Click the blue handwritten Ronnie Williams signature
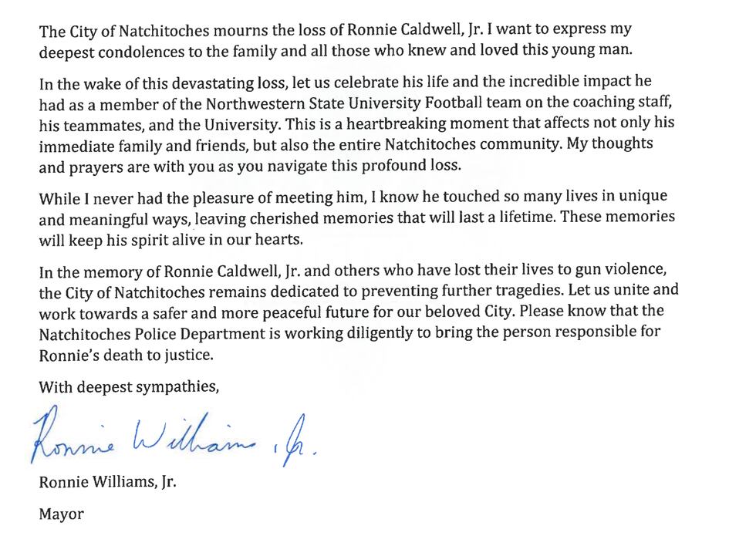Viewport: 756px width, 536px height. [x=174, y=437]
